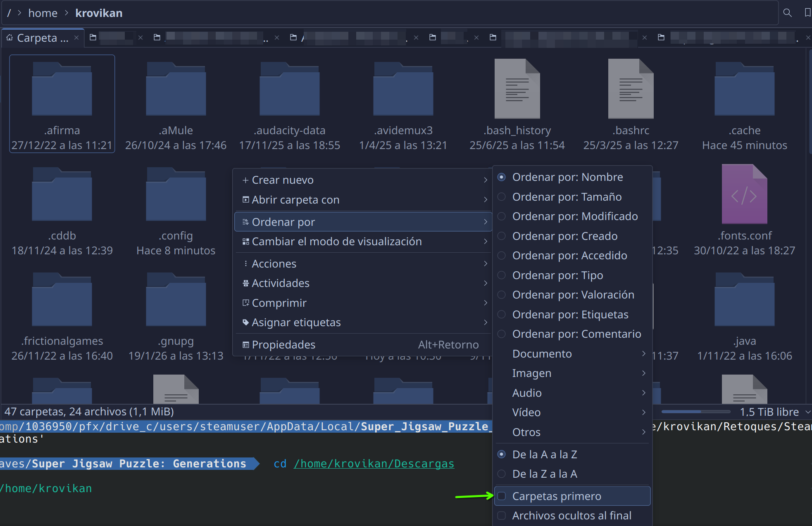
Task: Open the .cache folder icon
Action: (744, 90)
